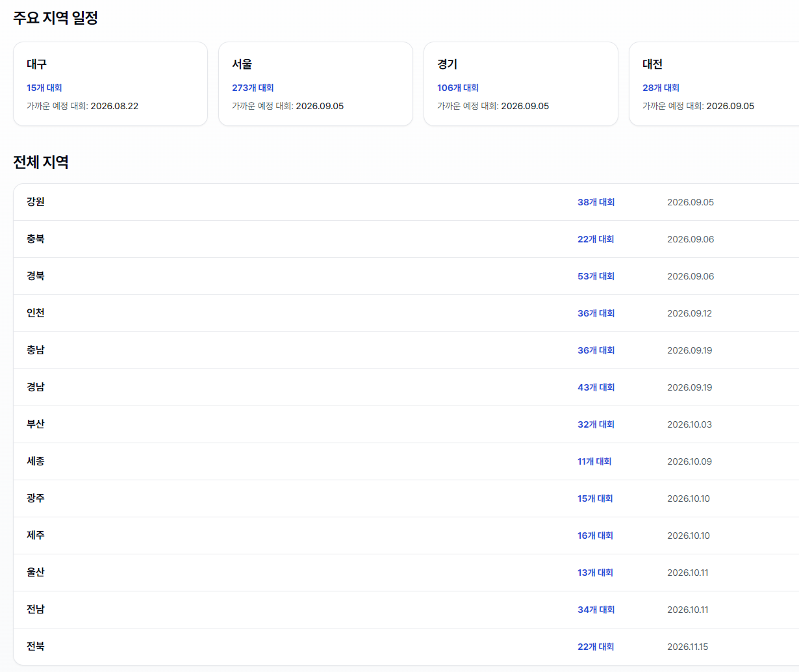The width and height of the screenshot is (799, 672).
Task: Click 32개 대회 link for 부산
Action: pos(596,424)
